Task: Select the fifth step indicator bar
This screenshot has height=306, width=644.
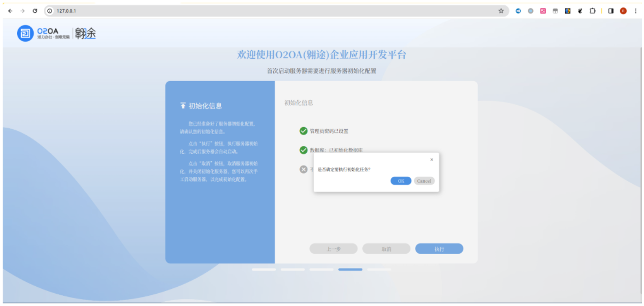Action: tap(379, 270)
